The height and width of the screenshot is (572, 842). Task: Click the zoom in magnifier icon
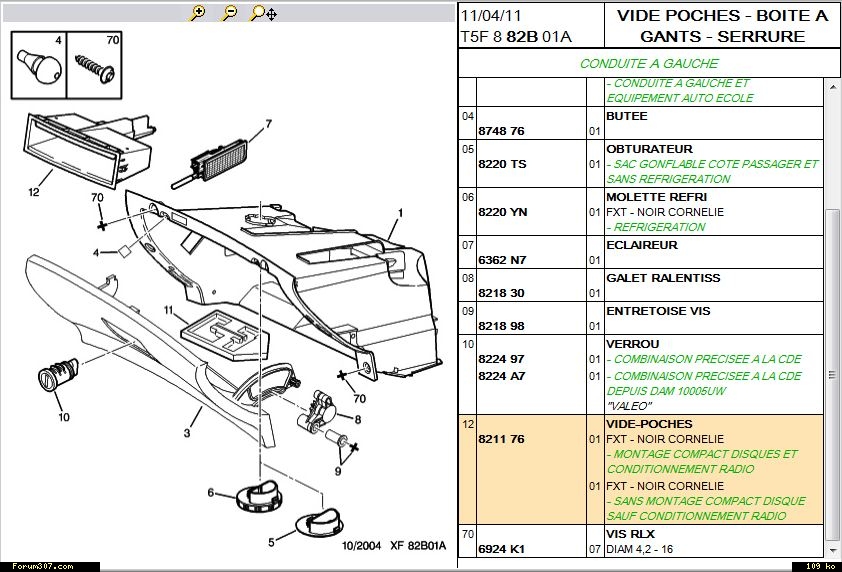tap(198, 13)
